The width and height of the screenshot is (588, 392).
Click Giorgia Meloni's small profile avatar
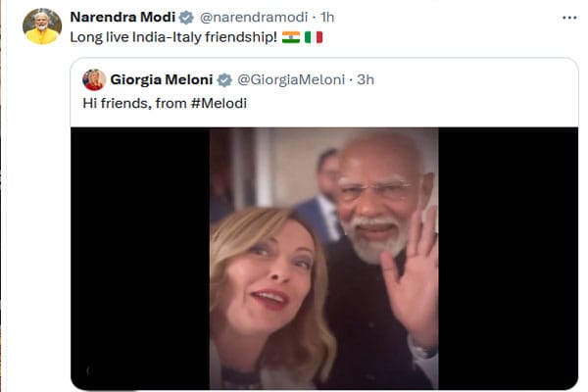tap(94, 79)
